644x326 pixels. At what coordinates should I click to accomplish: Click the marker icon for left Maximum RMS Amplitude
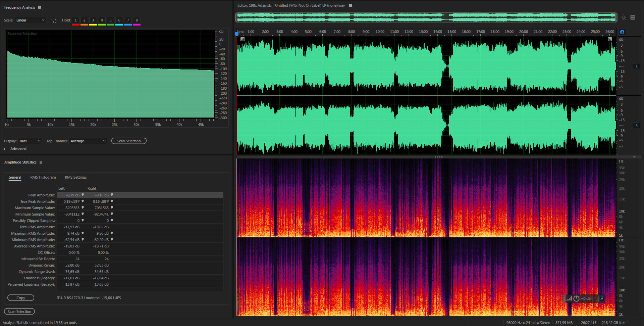click(x=83, y=233)
